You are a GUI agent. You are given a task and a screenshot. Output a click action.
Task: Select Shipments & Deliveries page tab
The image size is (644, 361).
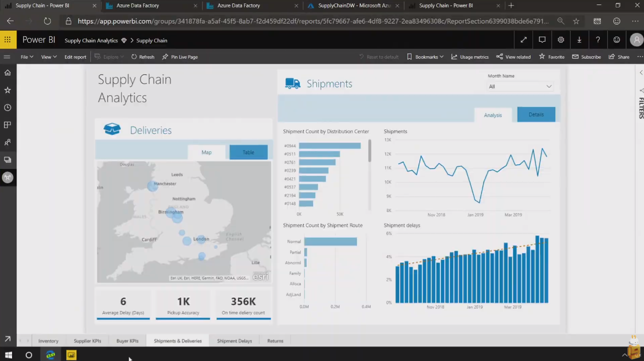click(x=178, y=341)
